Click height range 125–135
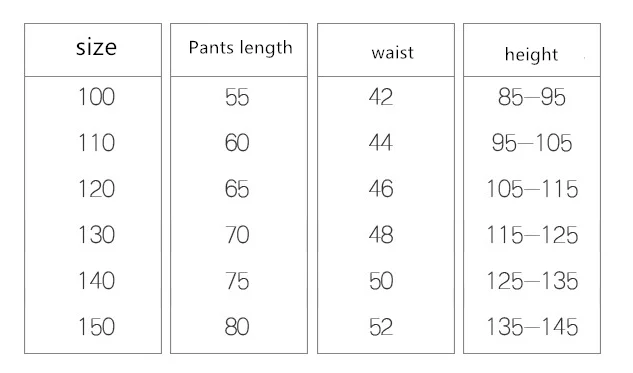Viewport: 633px width, 373px height. [x=532, y=281]
